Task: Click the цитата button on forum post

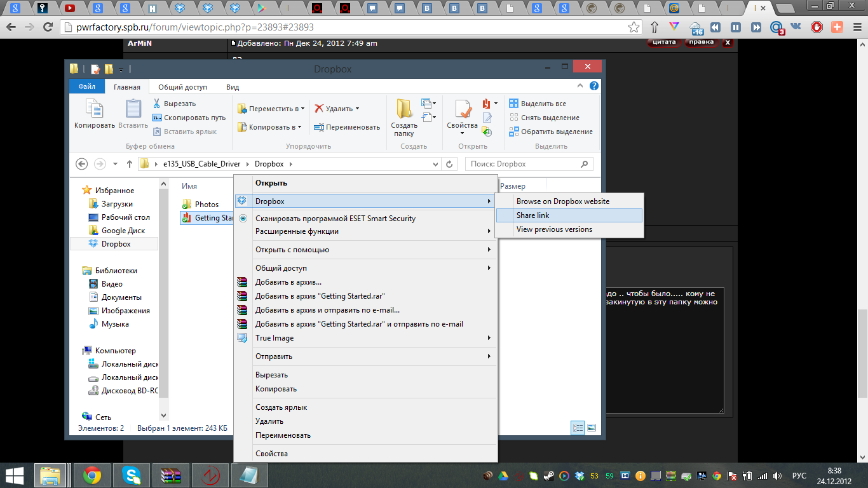Action: pos(664,43)
